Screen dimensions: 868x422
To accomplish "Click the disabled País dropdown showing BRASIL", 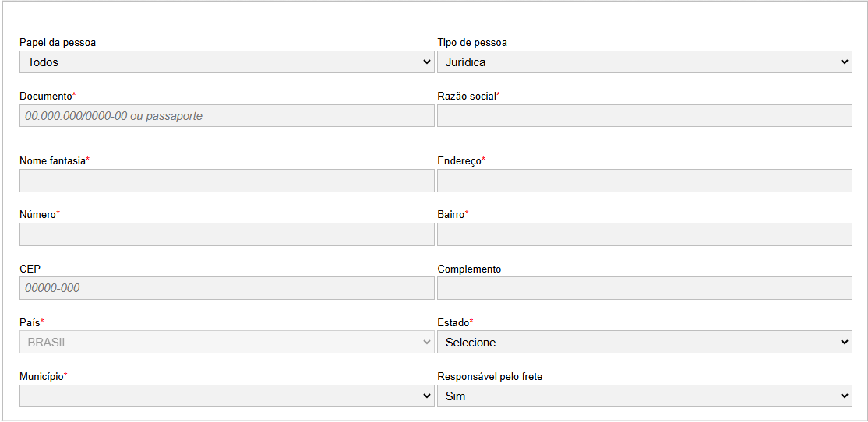I will (226, 342).
